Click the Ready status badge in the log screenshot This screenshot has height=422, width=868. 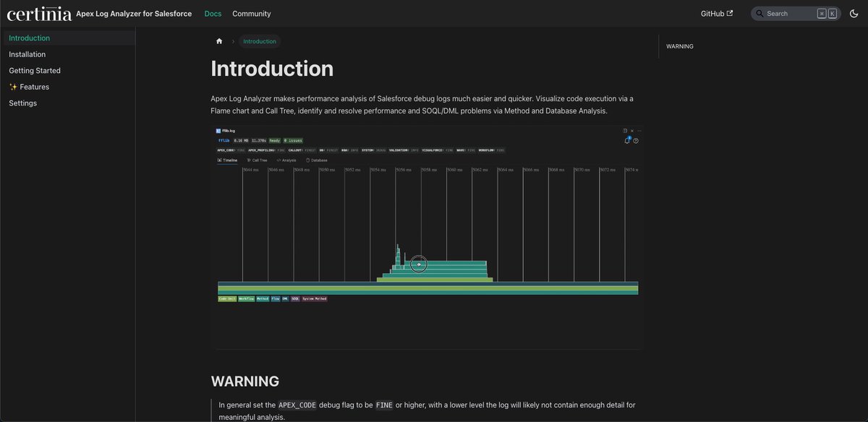pos(274,140)
